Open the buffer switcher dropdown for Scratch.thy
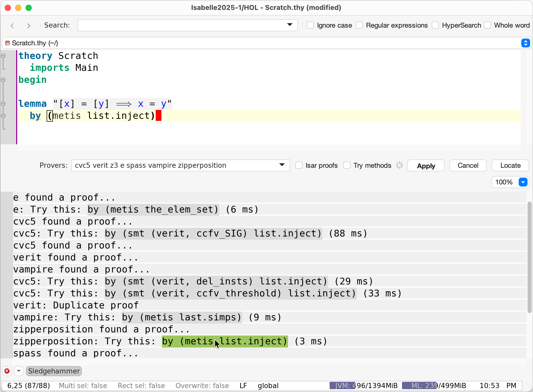Screen dimensions: 533x392 click(525, 43)
